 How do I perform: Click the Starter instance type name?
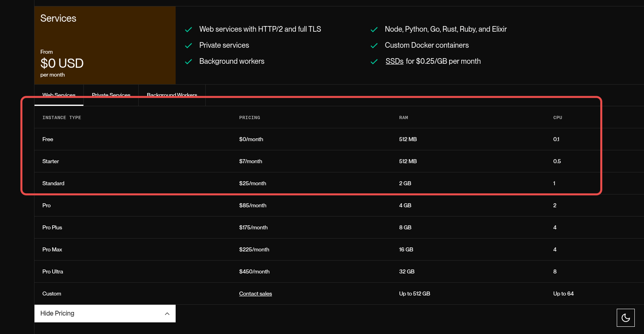click(x=51, y=161)
